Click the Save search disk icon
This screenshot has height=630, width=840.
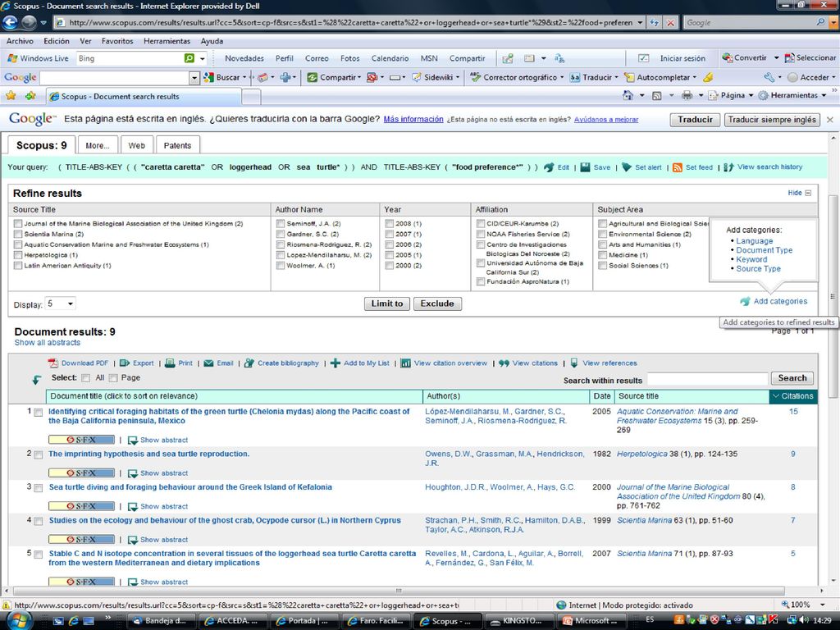click(585, 167)
